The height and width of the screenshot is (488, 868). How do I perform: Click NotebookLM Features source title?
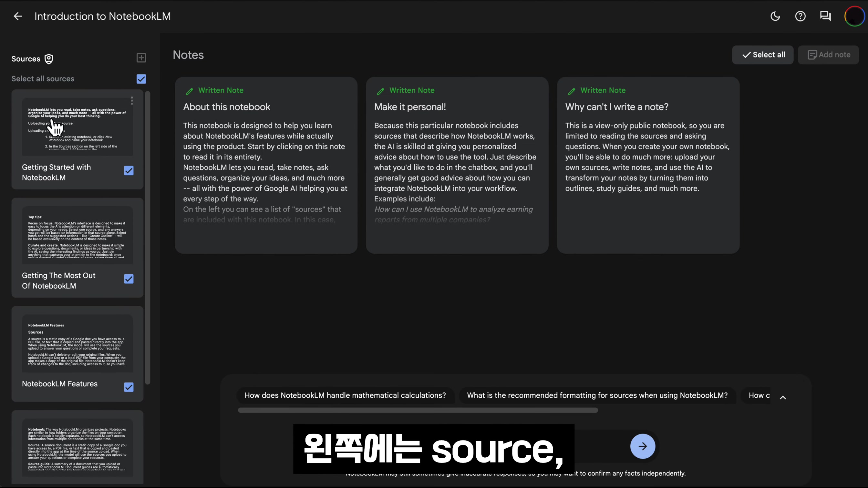pos(60,384)
